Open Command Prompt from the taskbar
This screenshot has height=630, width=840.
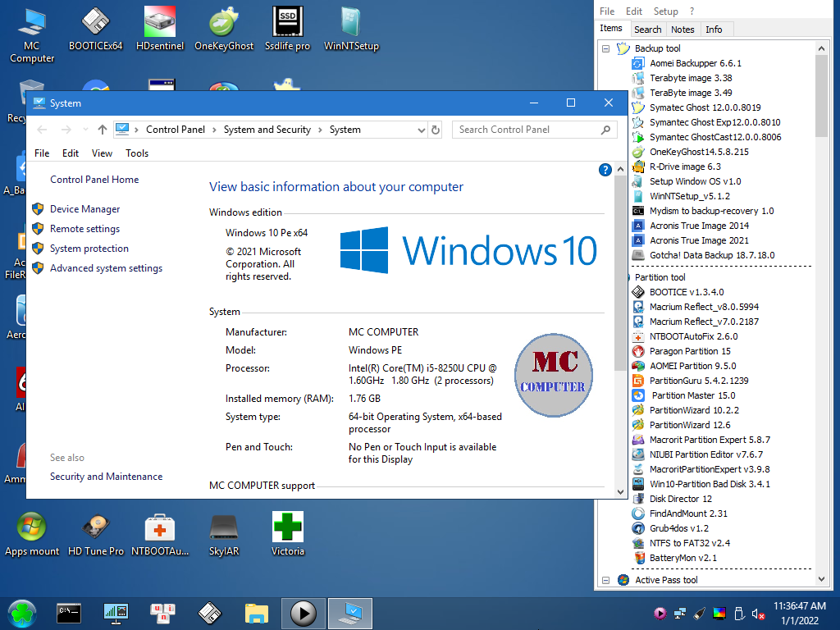click(x=69, y=613)
